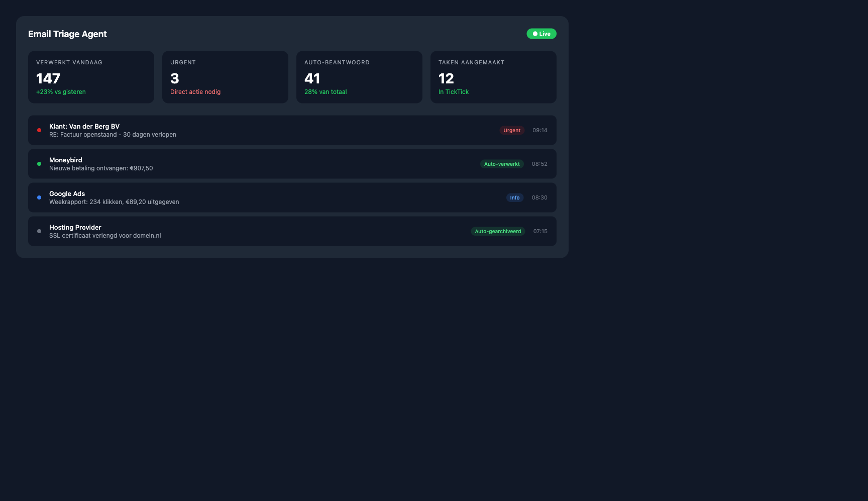Click the red urgent status dot
This screenshot has height=501, width=868.
[39, 130]
